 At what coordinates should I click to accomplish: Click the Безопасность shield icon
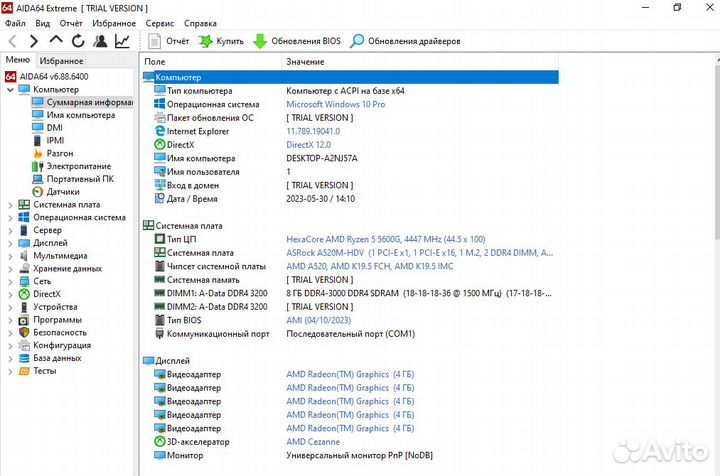pos(24,333)
